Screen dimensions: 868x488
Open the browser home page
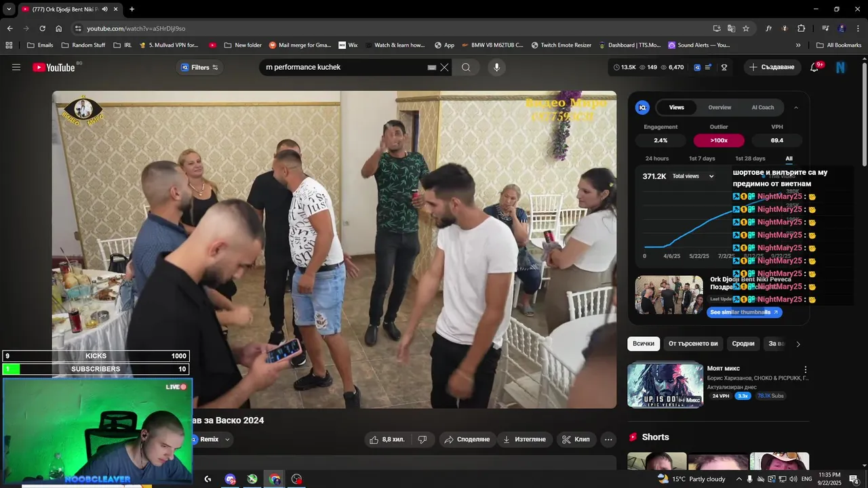tap(59, 28)
